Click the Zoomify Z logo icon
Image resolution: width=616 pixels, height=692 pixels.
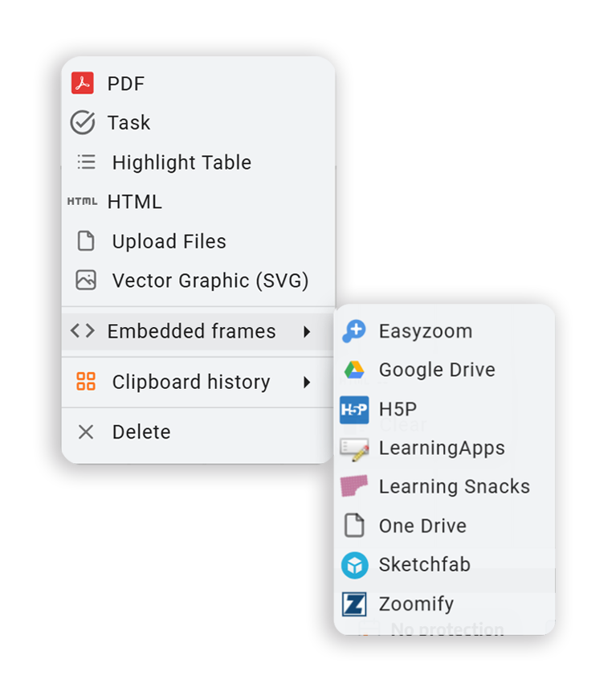click(x=354, y=604)
